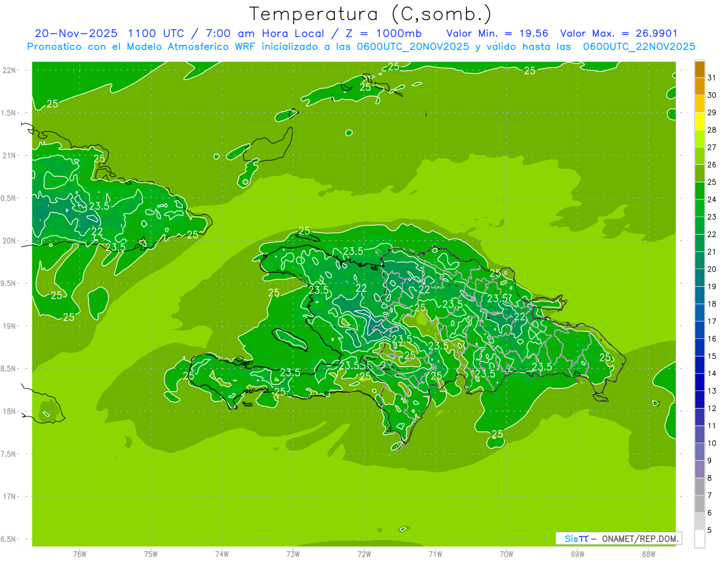The height and width of the screenshot is (562, 728).
Task: Click the "7.5N" latitude axis label
Action: [x=9, y=453]
